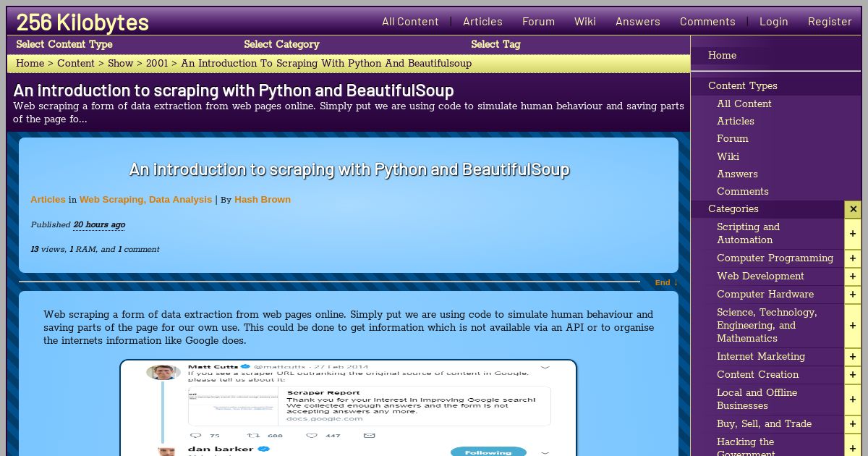Go to Forum in the top navigation

[538, 22]
